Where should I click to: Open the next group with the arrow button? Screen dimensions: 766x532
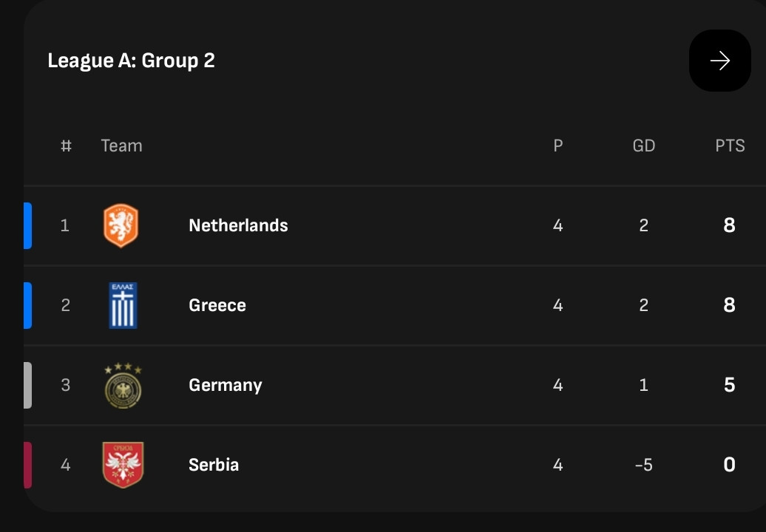719,61
